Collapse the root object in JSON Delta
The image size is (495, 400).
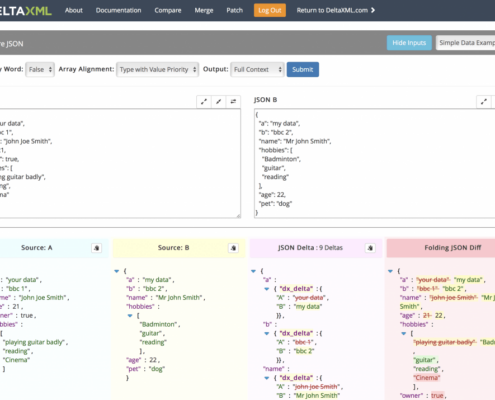pos(253,271)
